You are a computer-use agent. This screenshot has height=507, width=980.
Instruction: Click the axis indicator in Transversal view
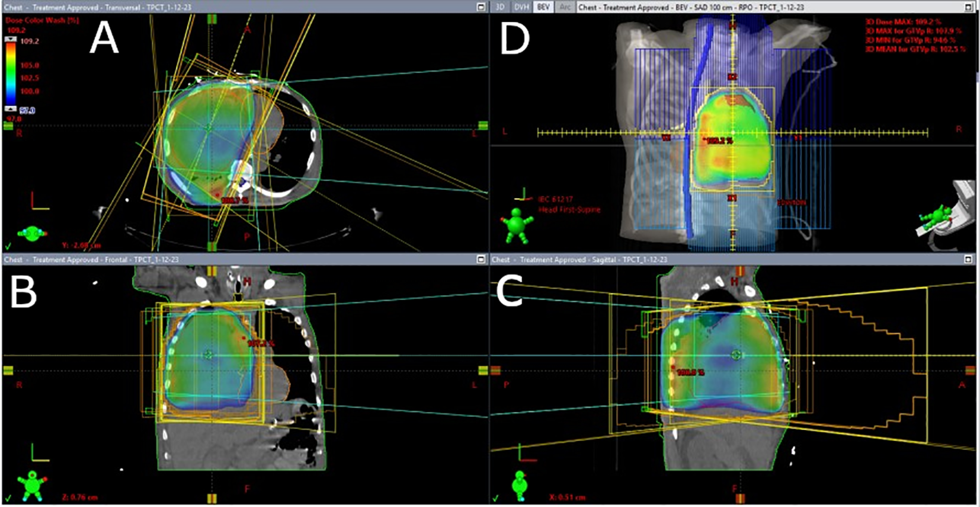coord(40,200)
